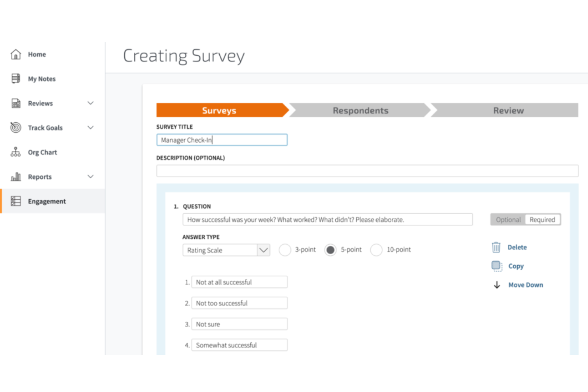Expand the Reviews sidebar section chevron
The height and width of the screenshot is (392, 588).
(91, 103)
